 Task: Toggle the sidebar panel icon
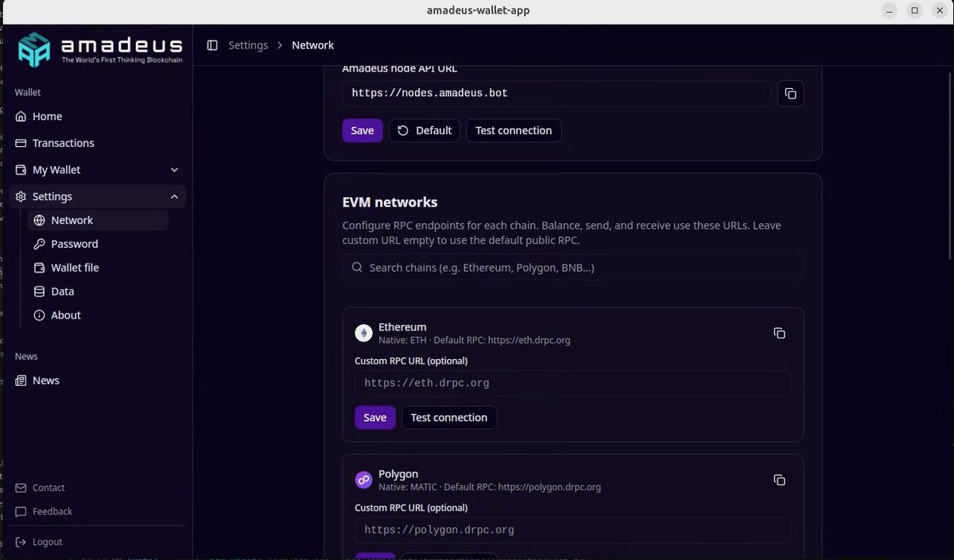coord(212,45)
